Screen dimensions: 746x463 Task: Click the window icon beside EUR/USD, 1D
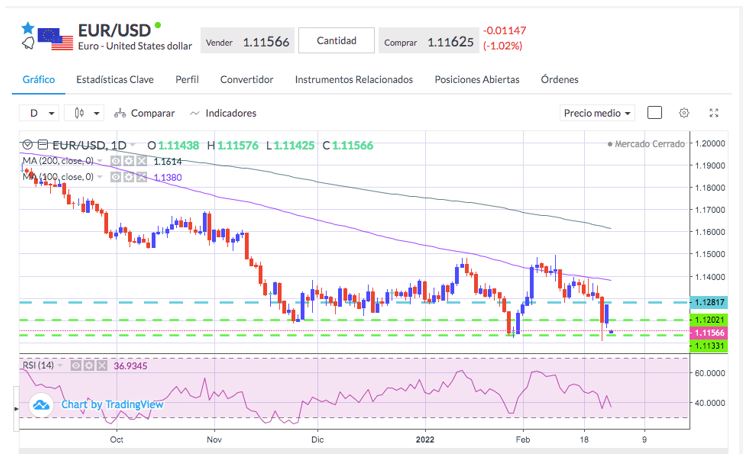coord(43,144)
